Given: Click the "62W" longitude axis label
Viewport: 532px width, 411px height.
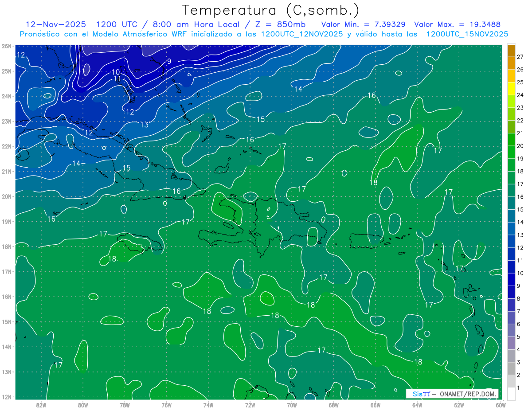Looking at the screenshot, I should coord(459,405).
